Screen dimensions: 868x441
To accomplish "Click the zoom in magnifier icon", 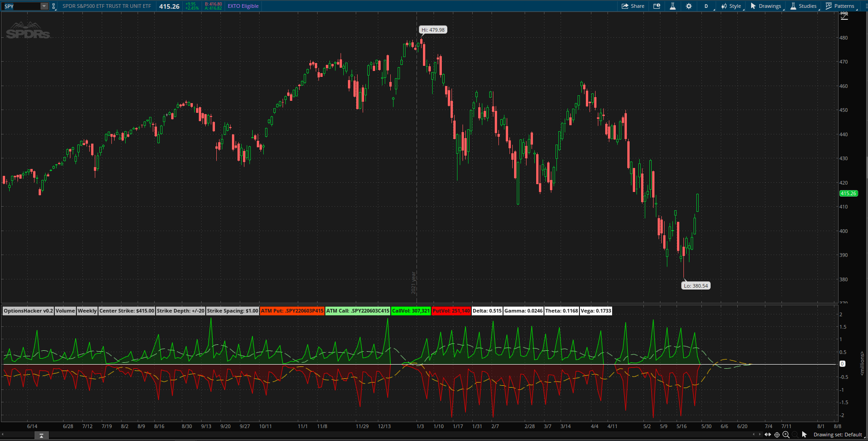I will point(786,435).
